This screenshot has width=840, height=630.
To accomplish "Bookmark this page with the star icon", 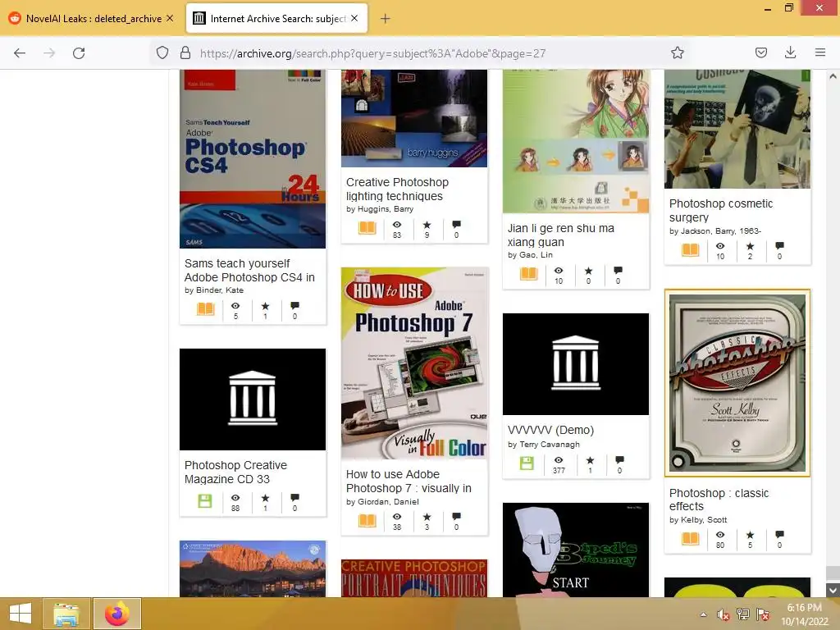I will coord(677,52).
